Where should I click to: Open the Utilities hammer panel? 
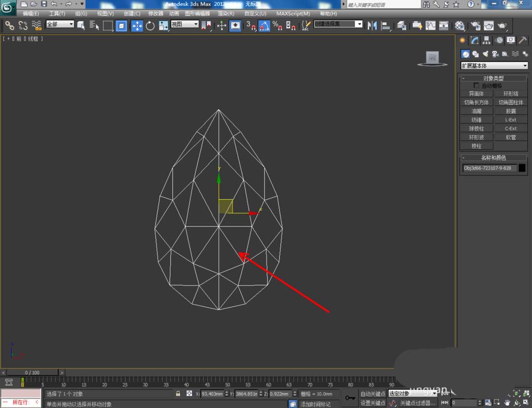pos(523,40)
